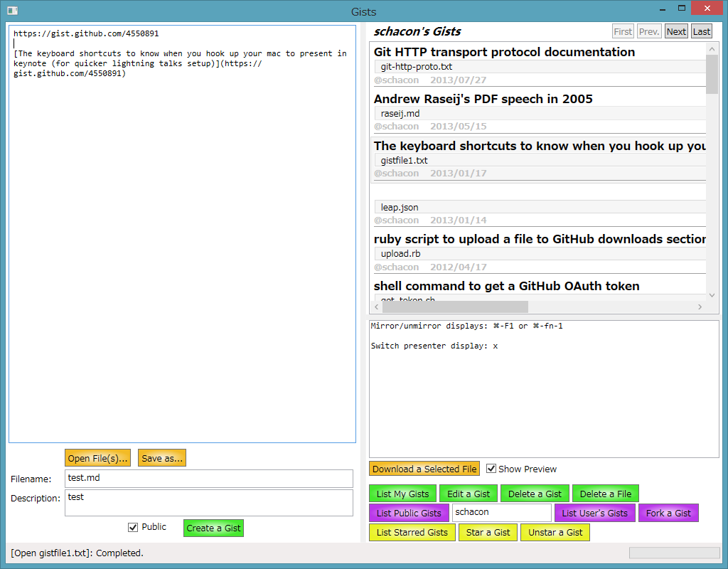Click the horizontal scrollbar right arrow
Screen dimensions: 728x569
pos(700,307)
